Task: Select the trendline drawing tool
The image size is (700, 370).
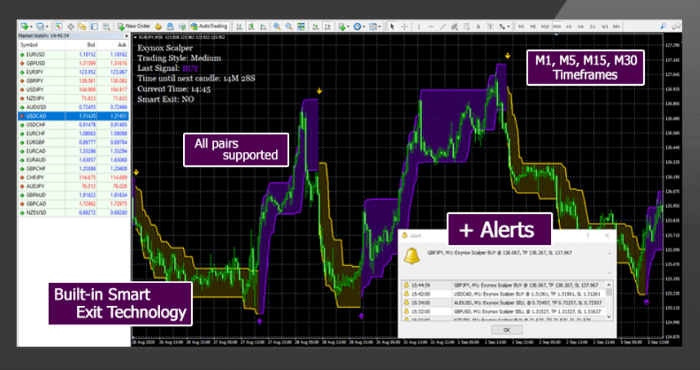Action: (x=443, y=26)
